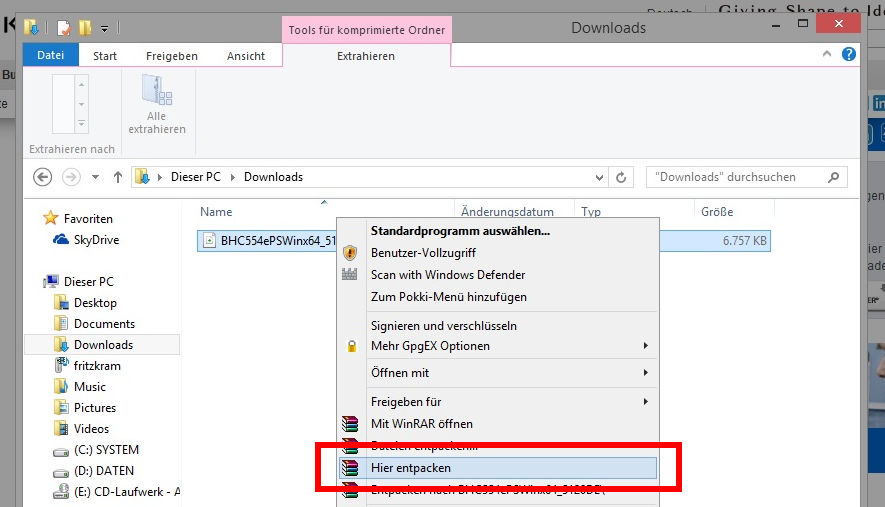This screenshot has width=885, height=507.
Task: Sort by the Änderungsdatum column header
Action: 507,212
